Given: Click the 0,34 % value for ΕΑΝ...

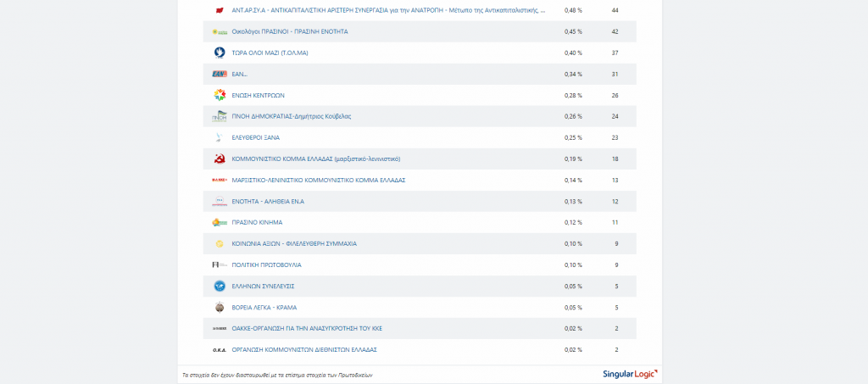Looking at the screenshot, I should click(573, 74).
